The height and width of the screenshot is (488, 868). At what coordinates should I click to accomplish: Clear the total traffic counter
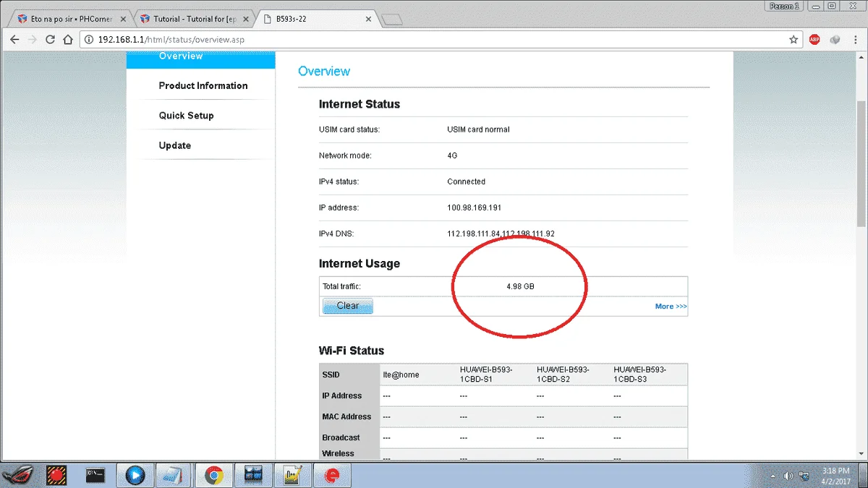click(x=347, y=306)
